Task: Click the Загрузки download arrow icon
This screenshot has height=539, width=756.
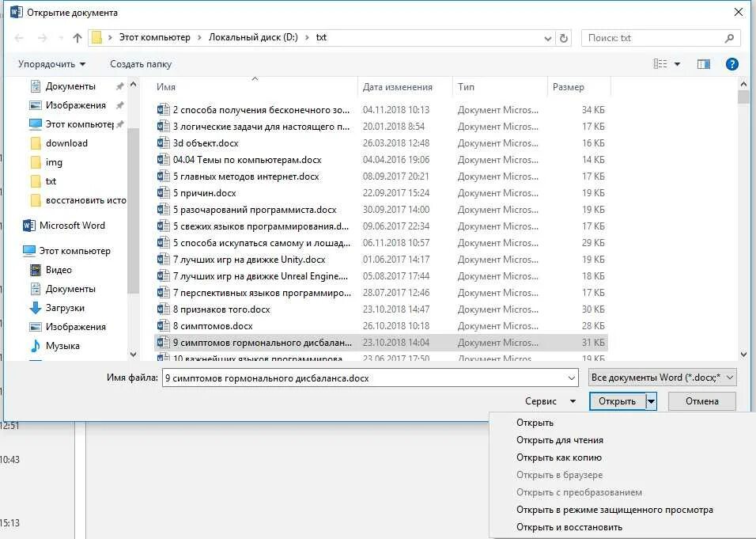Action: point(36,307)
